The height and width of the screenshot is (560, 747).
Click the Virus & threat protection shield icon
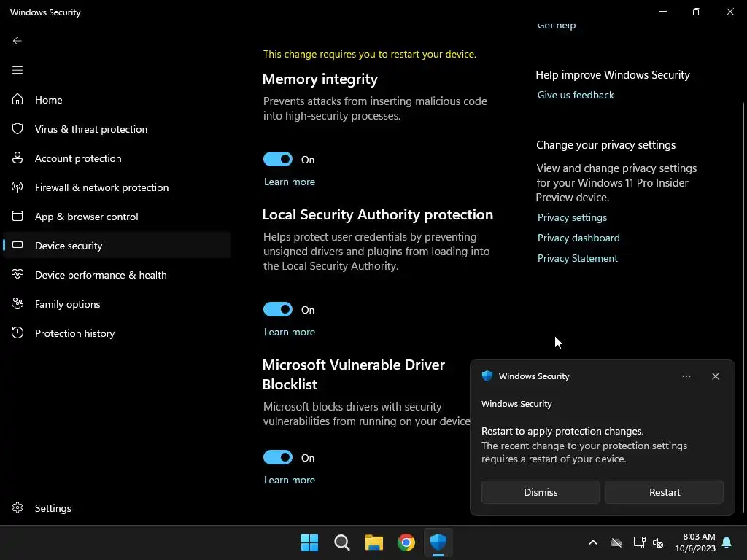click(x=18, y=128)
